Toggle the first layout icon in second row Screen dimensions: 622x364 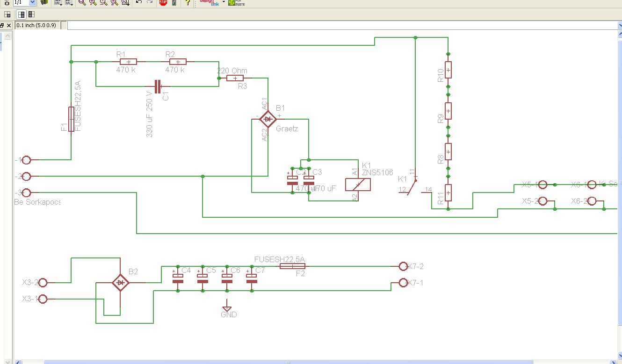7,14
